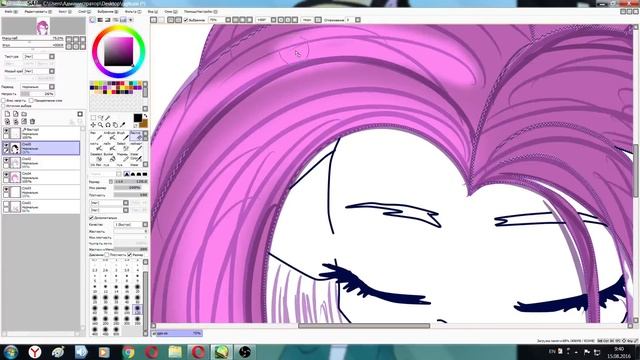This screenshot has height=360, width=640.
Task: Hide the Слой5 layer eye icon
Action: pyautogui.click(x=6, y=146)
